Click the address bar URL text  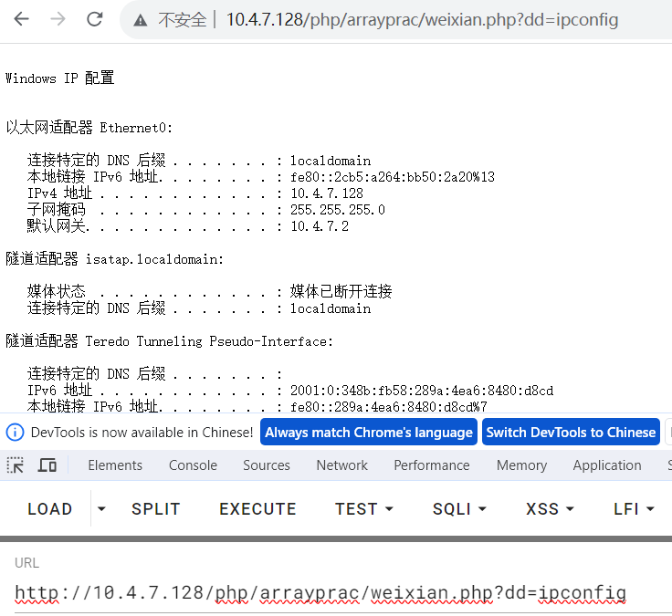tap(422, 20)
